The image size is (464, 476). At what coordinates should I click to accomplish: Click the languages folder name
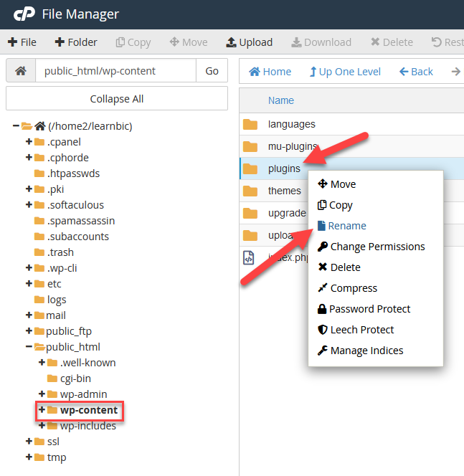click(291, 124)
